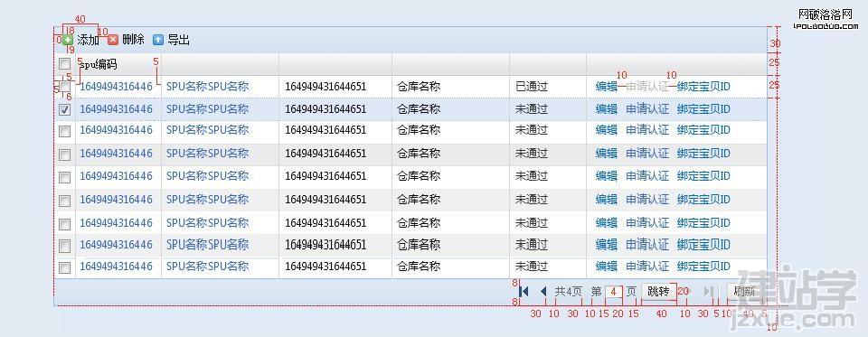
Task: Click the 共4页 page count text
Action: (569, 292)
